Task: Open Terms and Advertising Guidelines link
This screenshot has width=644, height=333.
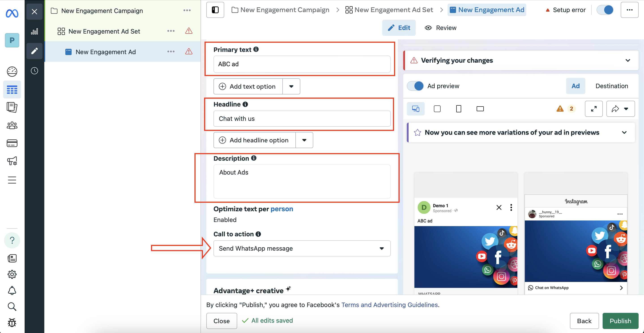Action: tap(390, 305)
